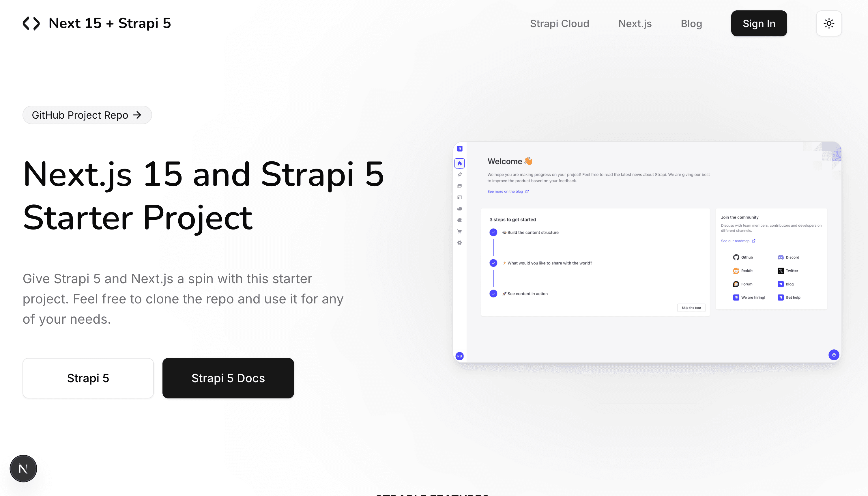Click the 'Get help' icon in the preview
This screenshot has width=868, height=496.
pos(781,297)
